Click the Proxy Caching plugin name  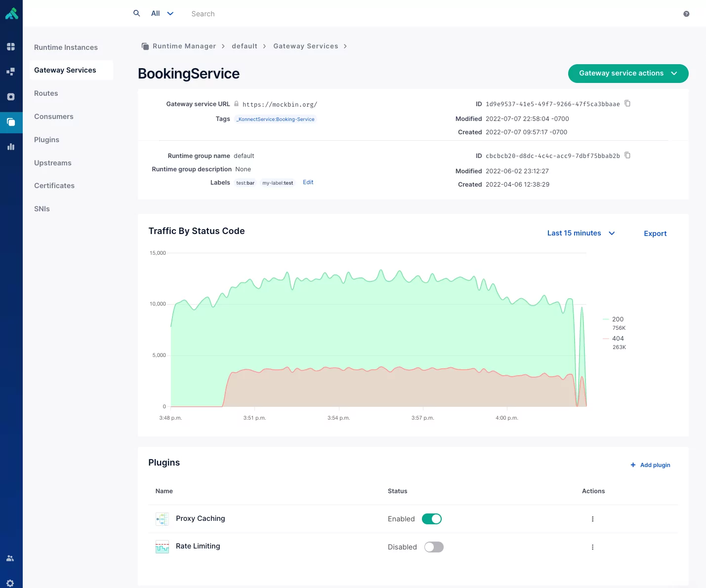[200, 518]
